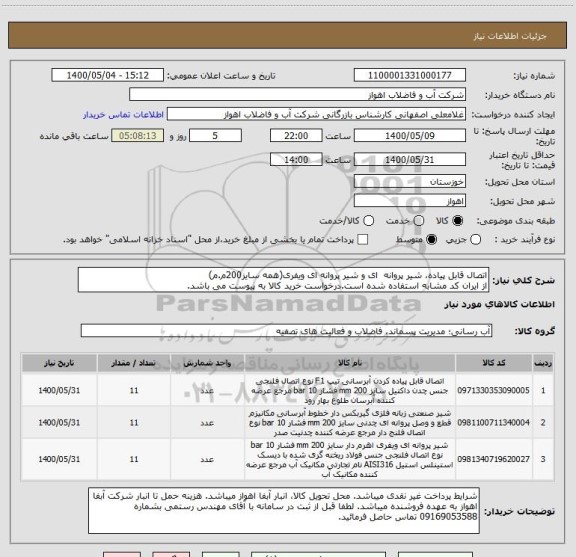The image size is (576, 557).
Task: Click item code 0981100711340004
Action: tap(493, 423)
